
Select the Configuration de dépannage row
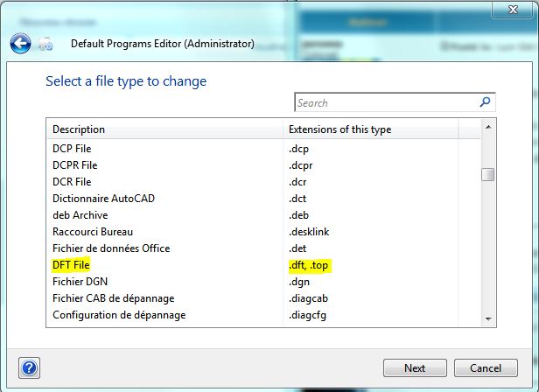[x=263, y=315]
